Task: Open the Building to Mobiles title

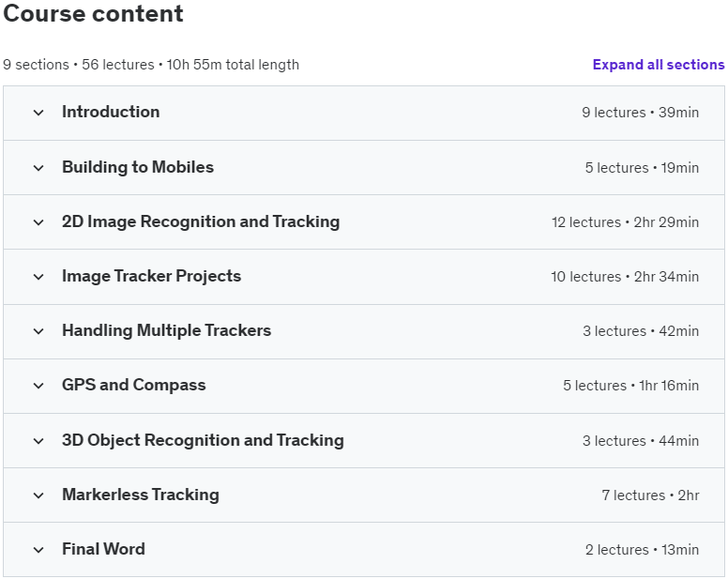Action: [x=138, y=167]
